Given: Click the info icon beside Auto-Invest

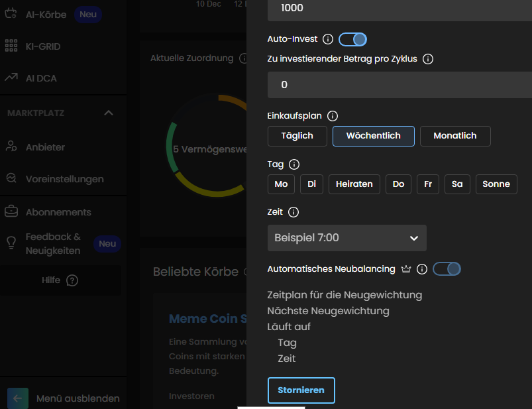Looking at the screenshot, I should [x=327, y=40].
